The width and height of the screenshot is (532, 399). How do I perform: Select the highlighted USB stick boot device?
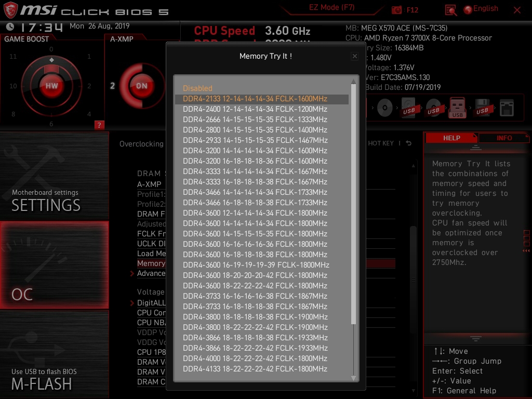click(x=457, y=108)
